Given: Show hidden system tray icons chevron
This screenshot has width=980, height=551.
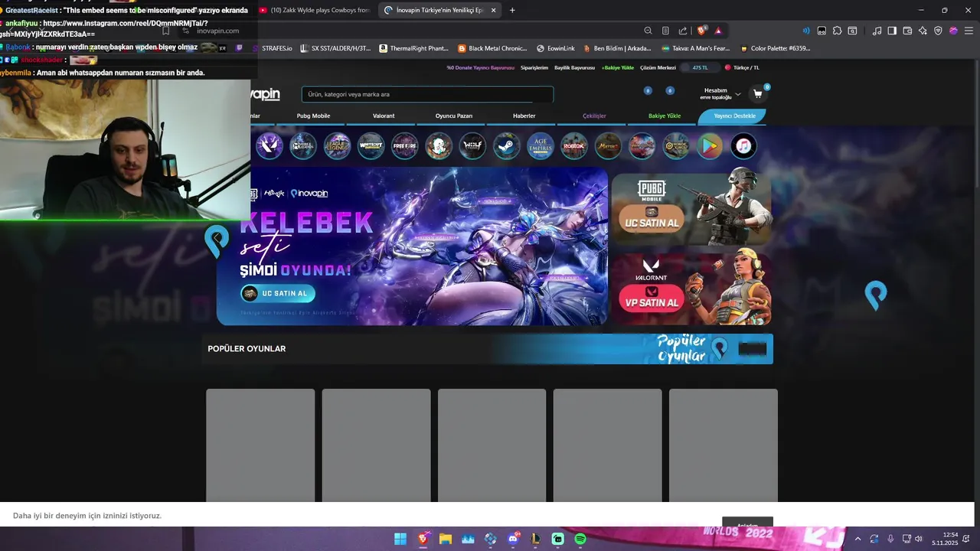Looking at the screenshot, I should click(x=857, y=539).
